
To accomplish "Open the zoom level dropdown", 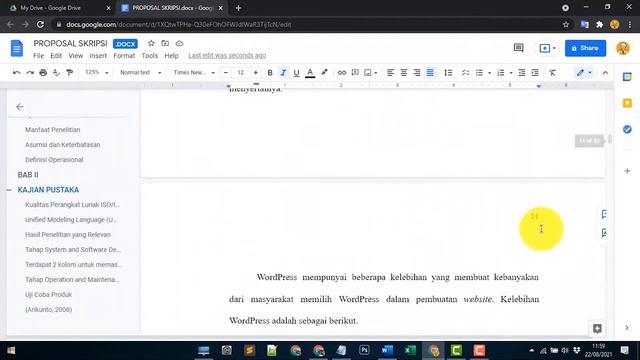I will pyautogui.click(x=96, y=73).
